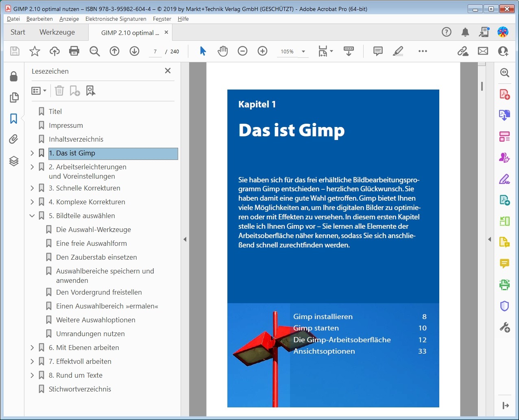Open the page thumbnails panel icon
This screenshot has width=519, height=420.
14,97
